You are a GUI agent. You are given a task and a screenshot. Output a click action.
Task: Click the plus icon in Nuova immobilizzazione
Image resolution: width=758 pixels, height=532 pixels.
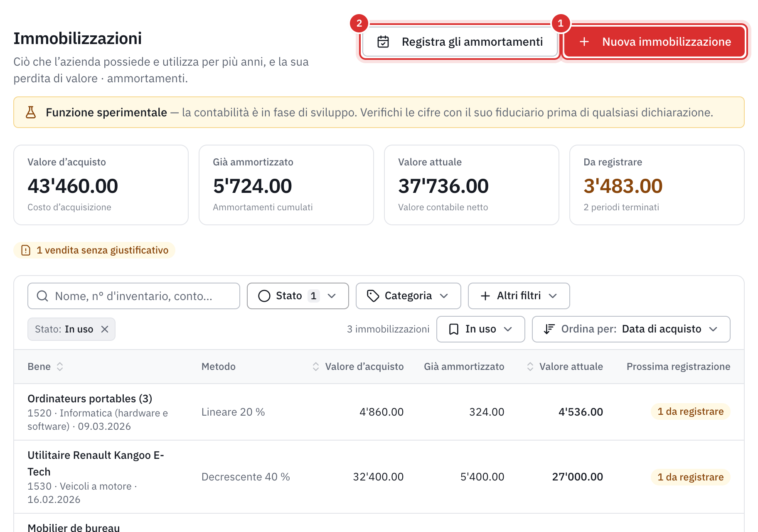(584, 42)
